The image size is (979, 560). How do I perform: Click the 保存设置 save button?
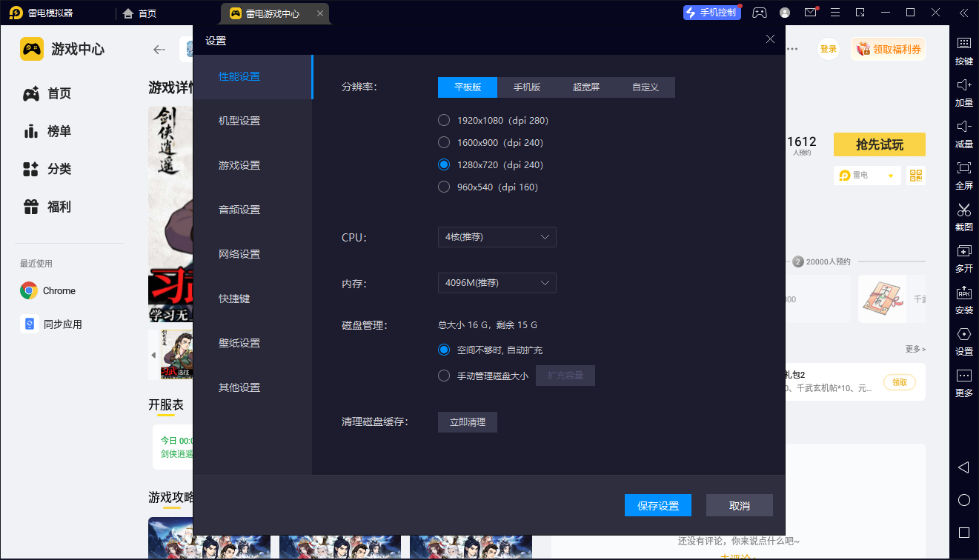(657, 504)
